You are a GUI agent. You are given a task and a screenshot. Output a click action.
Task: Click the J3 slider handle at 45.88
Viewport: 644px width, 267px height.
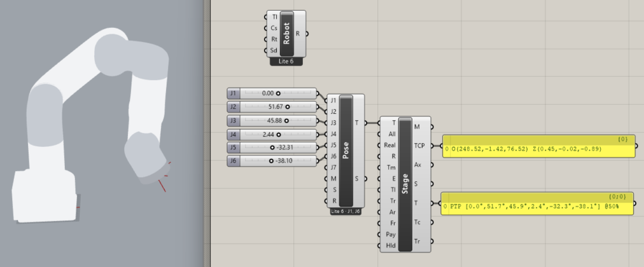(286, 121)
